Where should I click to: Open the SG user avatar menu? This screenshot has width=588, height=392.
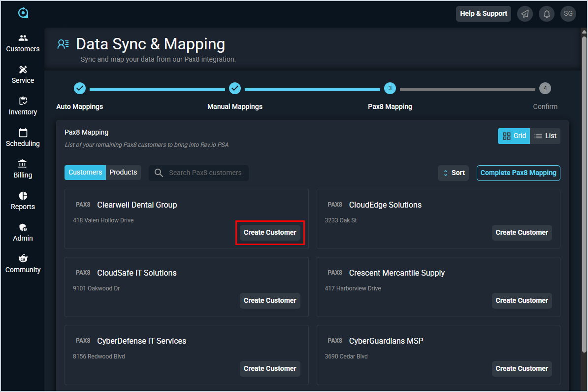pyautogui.click(x=568, y=14)
